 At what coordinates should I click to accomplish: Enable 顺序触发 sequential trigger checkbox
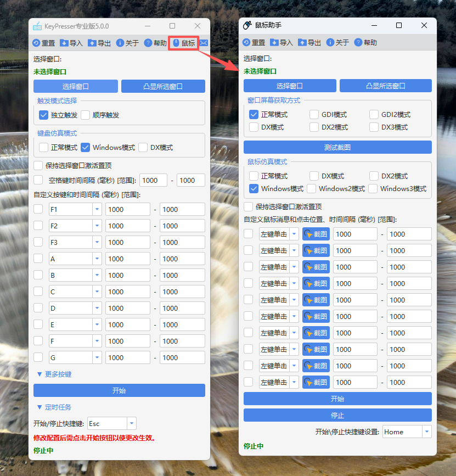[x=86, y=115]
